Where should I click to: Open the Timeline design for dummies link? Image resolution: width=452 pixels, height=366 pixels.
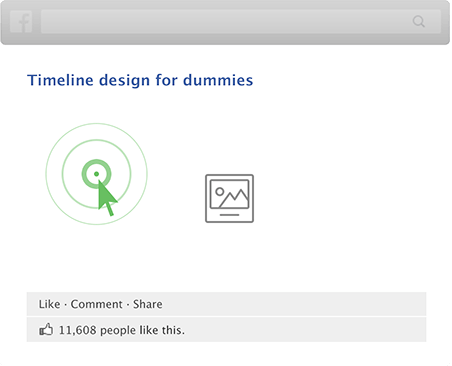pos(140,80)
